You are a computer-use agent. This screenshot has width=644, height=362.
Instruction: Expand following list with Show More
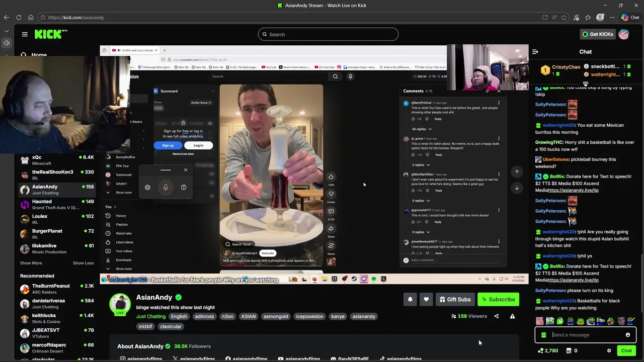coord(31,263)
